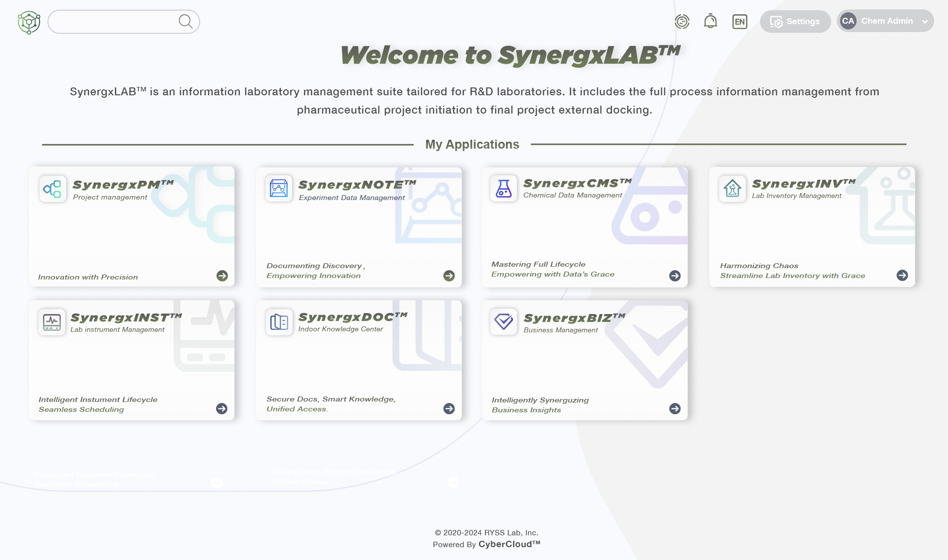Click the magnifier search icon
The image size is (948, 560).
click(185, 21)
